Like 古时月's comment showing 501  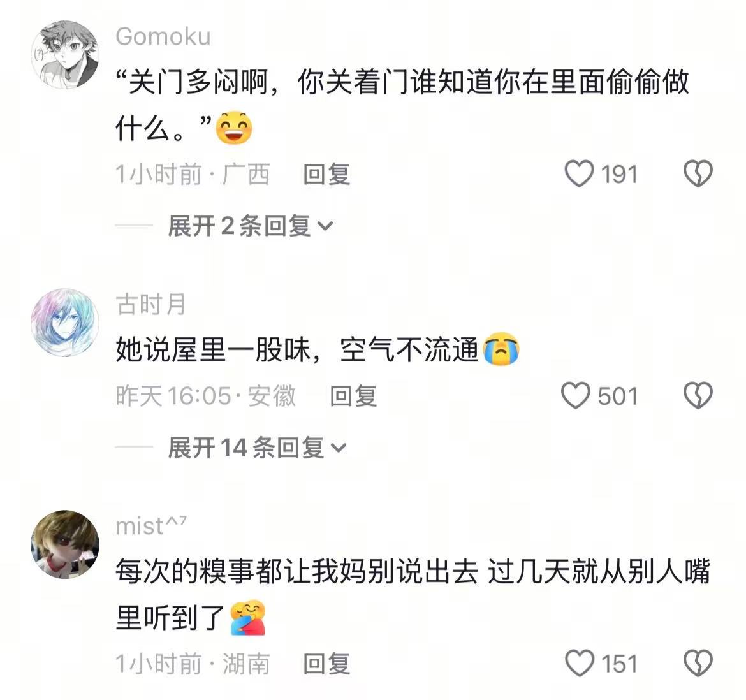pos(576,396)
